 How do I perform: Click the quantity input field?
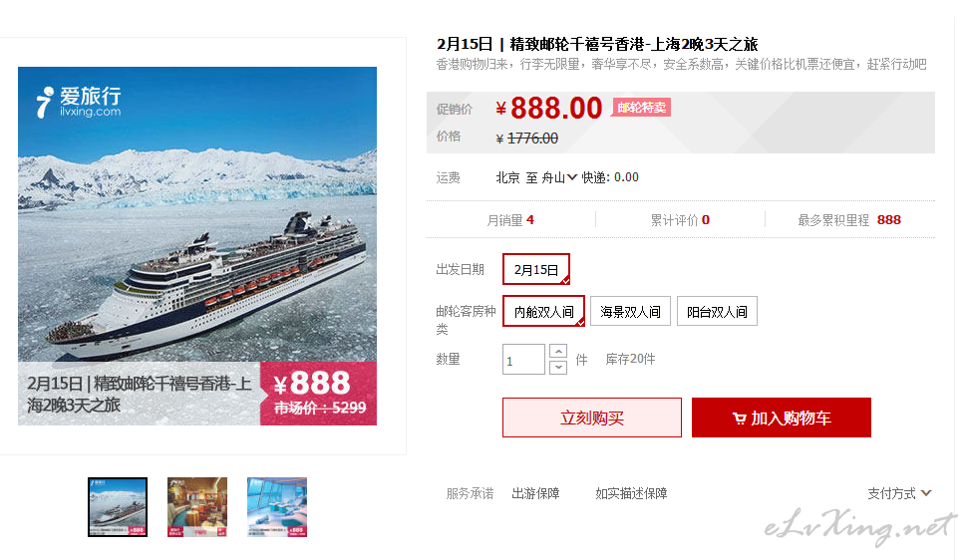pos(523,360)
